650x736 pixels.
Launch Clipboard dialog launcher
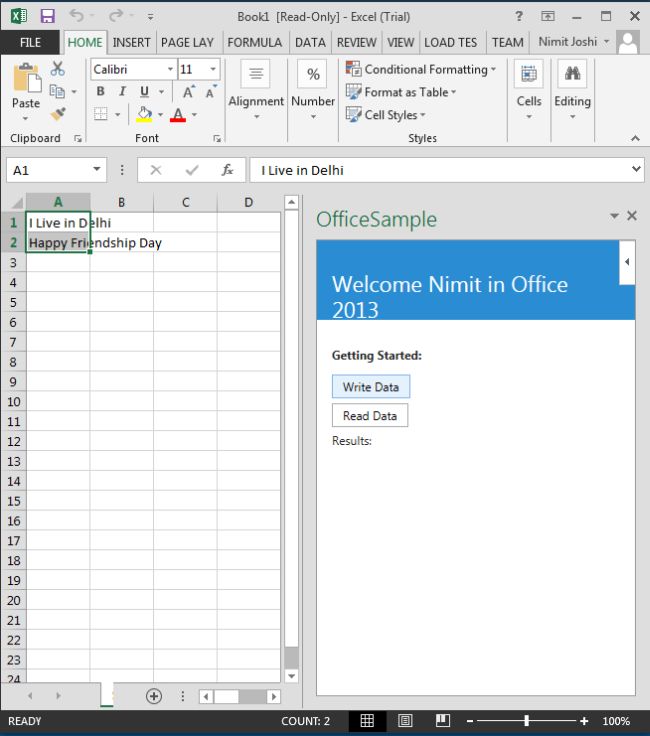[x=78, y=138]
